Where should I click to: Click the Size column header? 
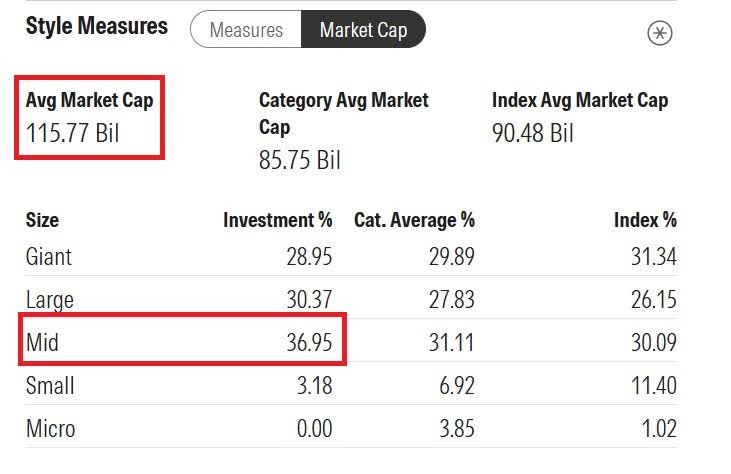[42, 220]
